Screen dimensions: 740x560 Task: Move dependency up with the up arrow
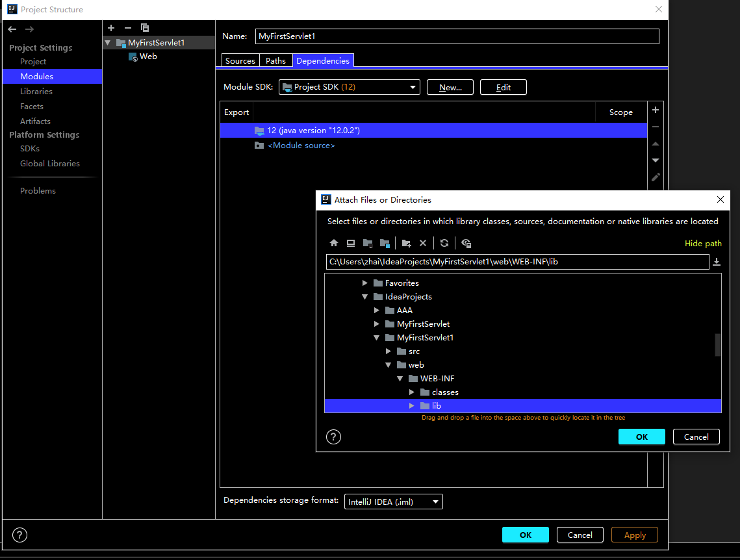(x=656, y=144)
